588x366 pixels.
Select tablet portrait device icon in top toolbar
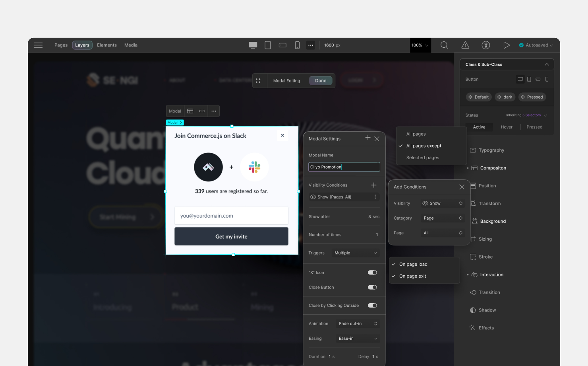(268, 45)
